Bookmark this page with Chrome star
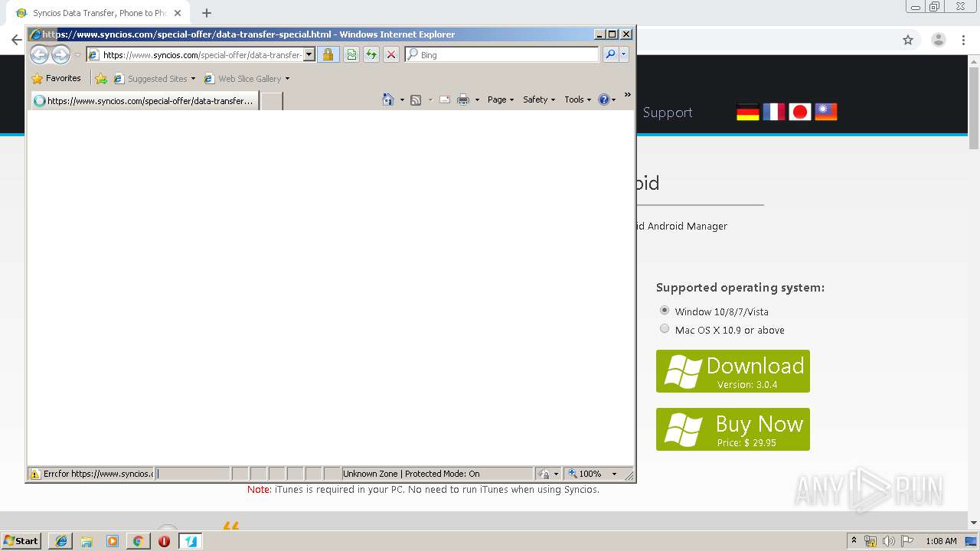The image size is (980, 551). (x=908, y=40)
